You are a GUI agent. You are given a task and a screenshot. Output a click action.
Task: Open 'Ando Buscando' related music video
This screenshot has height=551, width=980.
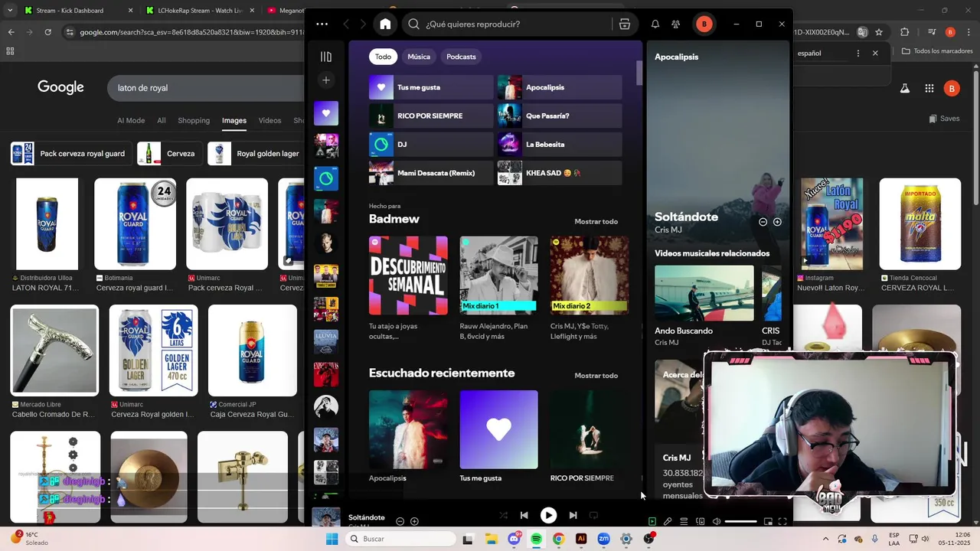click(704, 293)
